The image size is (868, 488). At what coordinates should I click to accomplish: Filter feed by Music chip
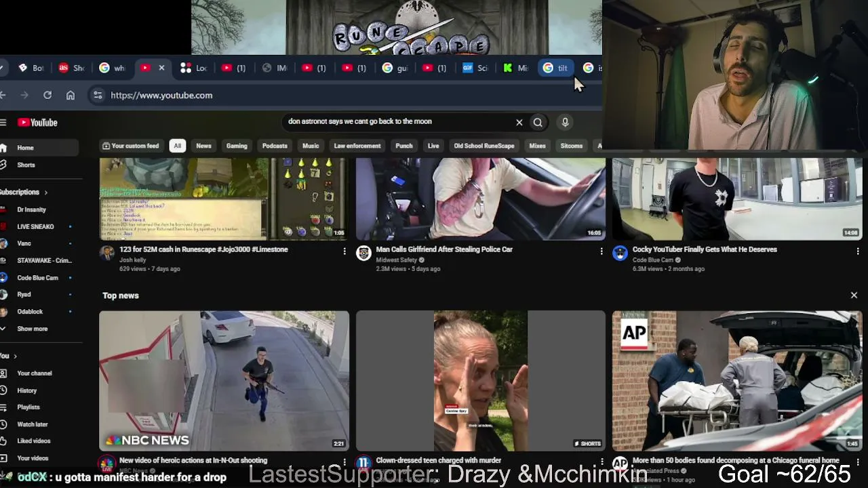[311, 146]
